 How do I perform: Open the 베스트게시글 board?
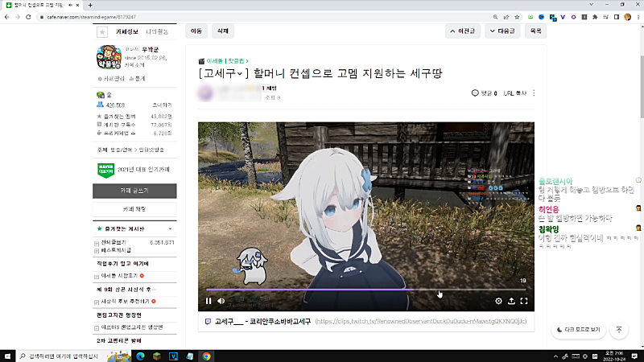pyautogui.click(x=116, y=250)
